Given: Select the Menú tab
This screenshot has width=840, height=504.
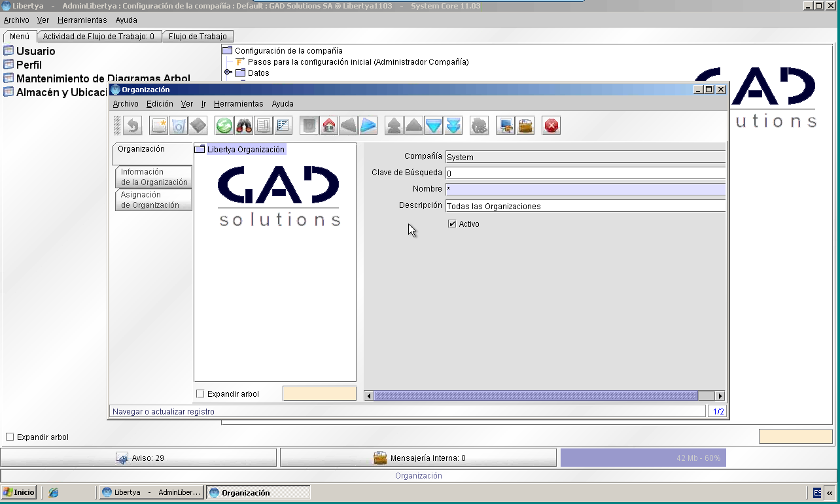Looking at the screenshot, I should coord(20,37).
